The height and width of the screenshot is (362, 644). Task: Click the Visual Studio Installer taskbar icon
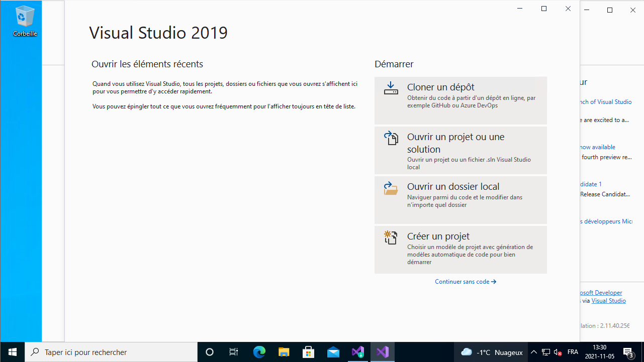pyautogui.click(x=358, y=352)
